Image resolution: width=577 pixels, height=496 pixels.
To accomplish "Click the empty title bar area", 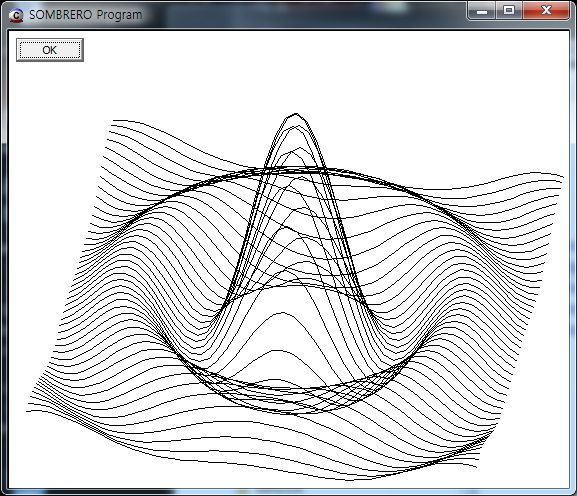I will tap(302, 15).
